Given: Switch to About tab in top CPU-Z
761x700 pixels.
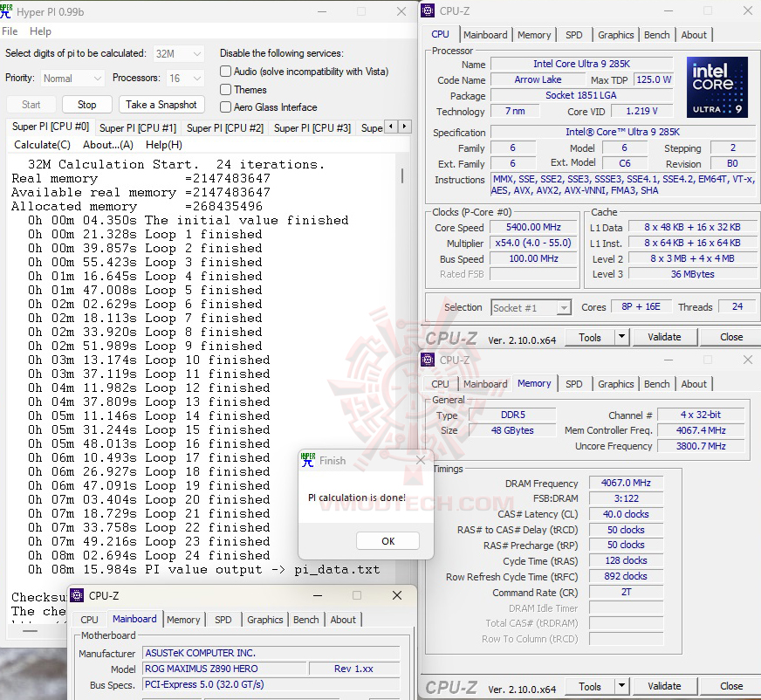Looking at the screenshot, I should 694,35.
